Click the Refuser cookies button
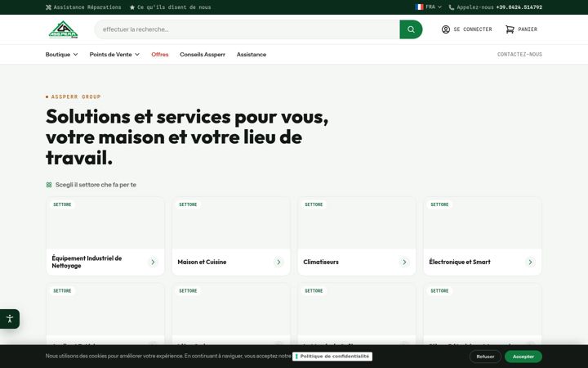The width and height of the screenshot is (588, 368). click(485, 357)
